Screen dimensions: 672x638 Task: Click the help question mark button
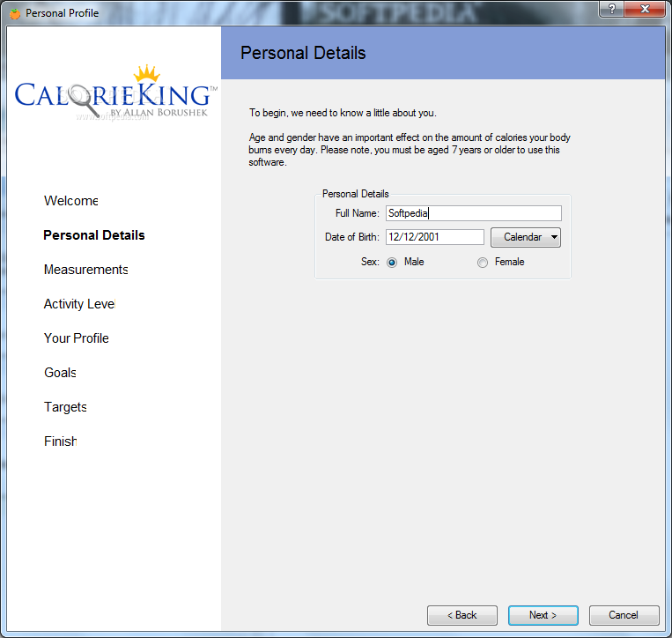coord(611,9)
